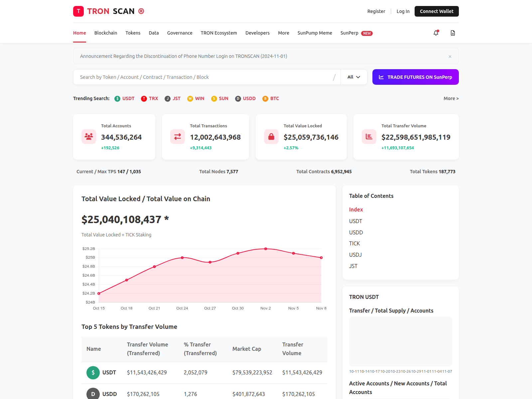
Task: Click the Nov 2 data point on chart
Action: pyautogui.click(x=266, y=249)
